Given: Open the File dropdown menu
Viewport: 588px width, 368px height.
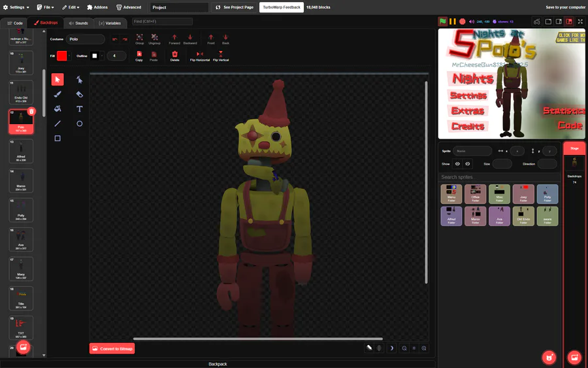Looking at the screenshot, I should click(45, 7).
